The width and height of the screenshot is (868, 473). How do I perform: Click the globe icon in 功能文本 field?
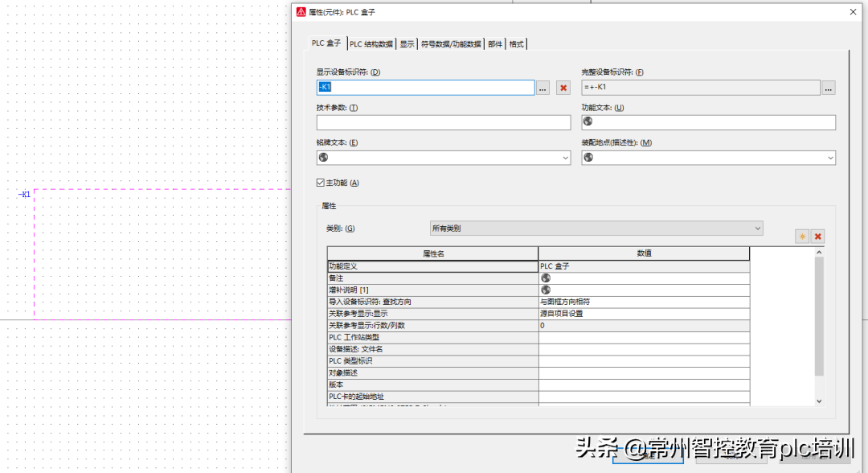(588, 122)
